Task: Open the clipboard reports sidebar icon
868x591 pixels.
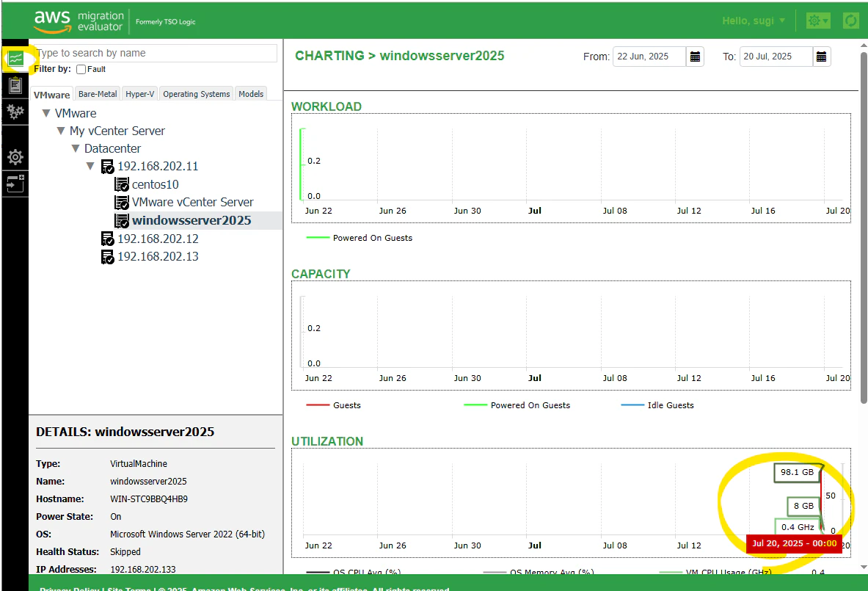Action: 15,85
